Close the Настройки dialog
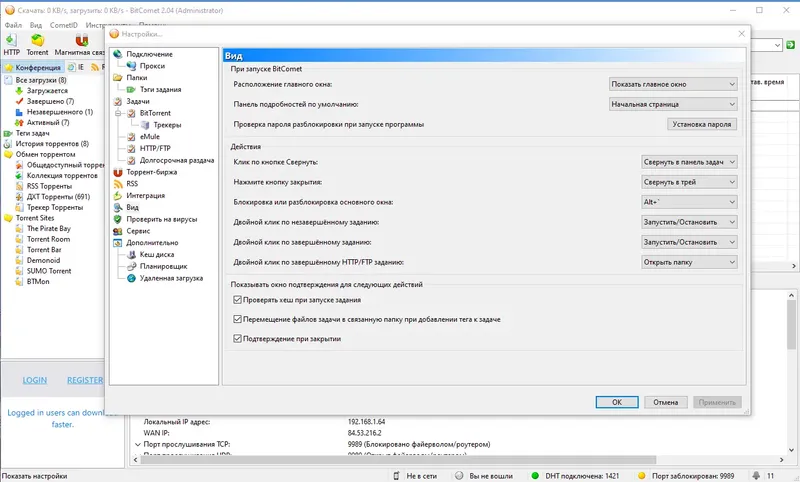This screenshot has height=482, width=800. tap(741, 34)
